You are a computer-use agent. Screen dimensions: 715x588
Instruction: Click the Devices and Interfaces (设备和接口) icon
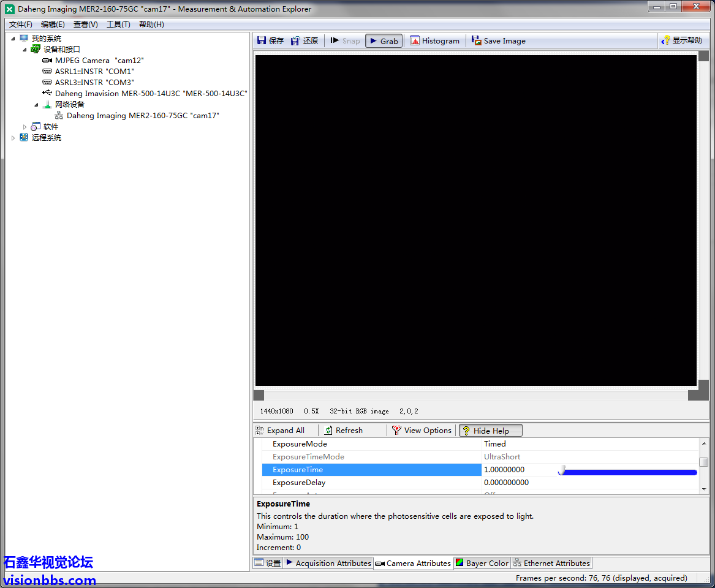click(36, 49)
